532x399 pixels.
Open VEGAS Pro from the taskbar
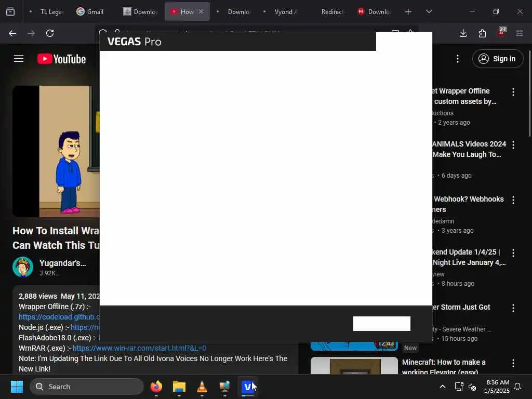tap(248, 387)
